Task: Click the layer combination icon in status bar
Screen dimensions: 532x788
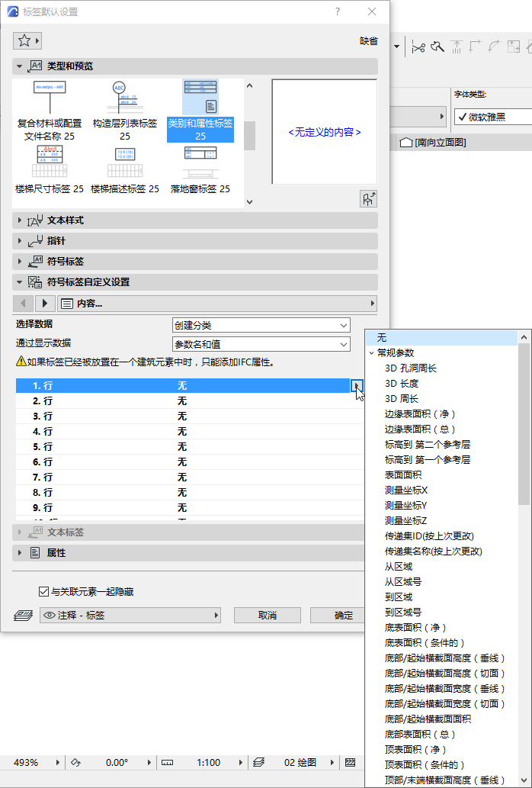Action: click(x=258, y=762)
